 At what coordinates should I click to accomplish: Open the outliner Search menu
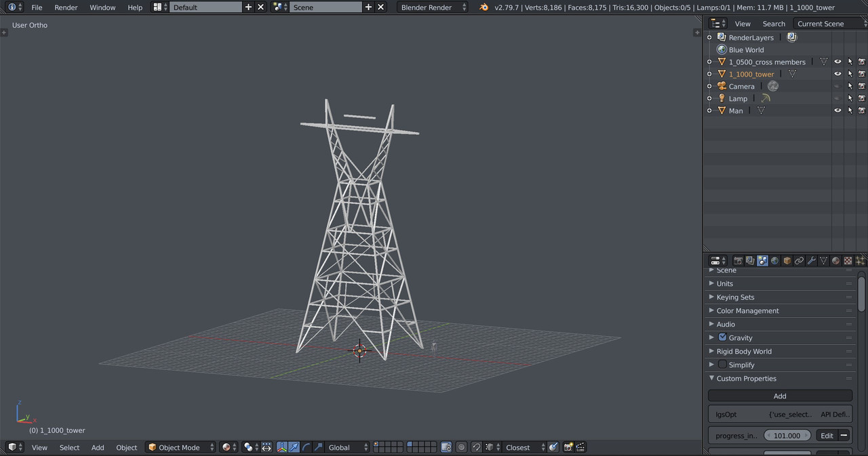click(774, 24)
